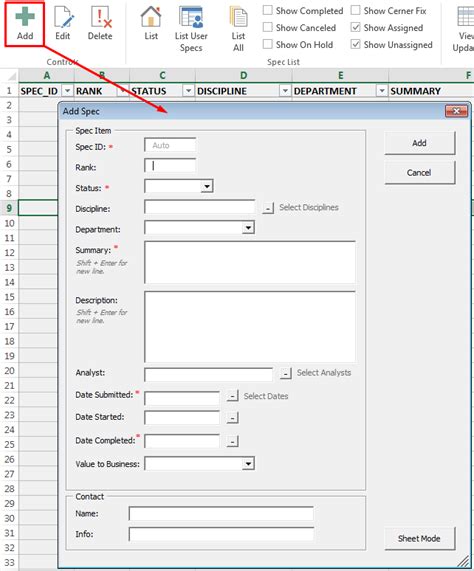This screenshot has height=571, width=474.
Task: Toggle Show Cerner Fix checkbox
Action: point(355,10)
